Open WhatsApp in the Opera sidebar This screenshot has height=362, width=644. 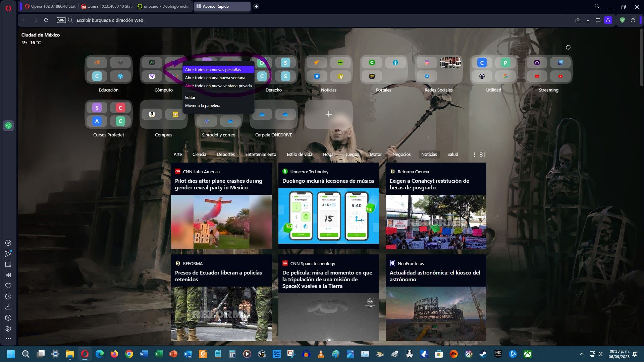pos(8,126)
